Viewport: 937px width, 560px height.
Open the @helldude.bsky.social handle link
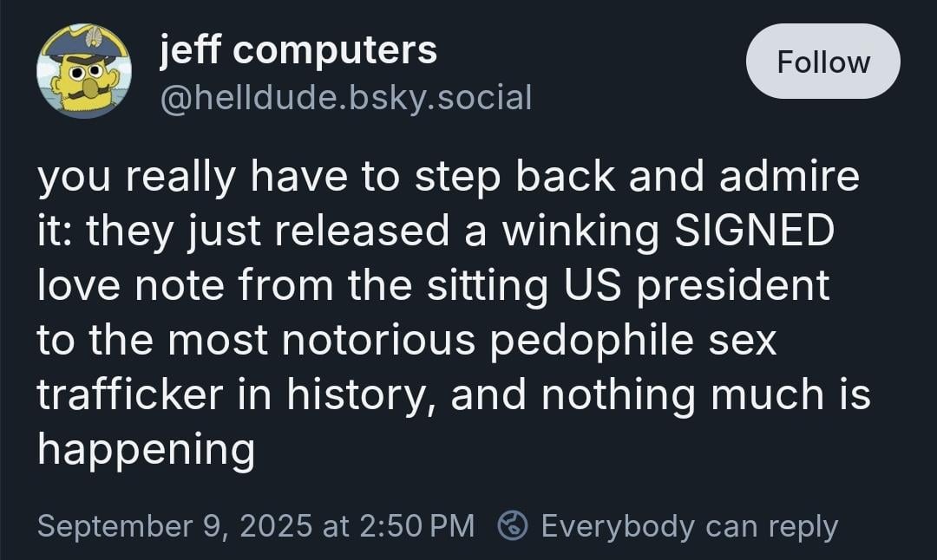[345, 97]
